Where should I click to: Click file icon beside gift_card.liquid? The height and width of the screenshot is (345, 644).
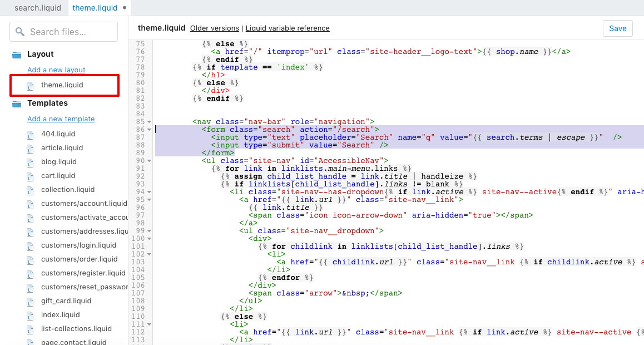coord(30,302)
